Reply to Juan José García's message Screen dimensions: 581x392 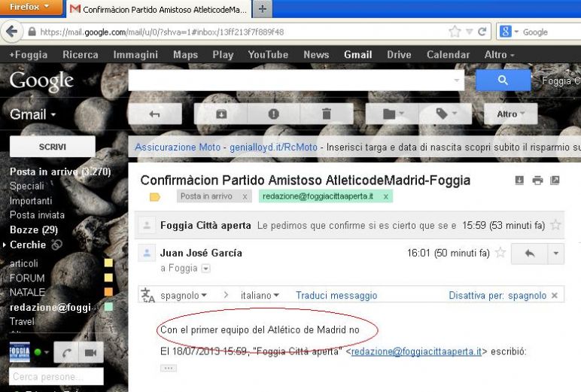pos(530,254)
